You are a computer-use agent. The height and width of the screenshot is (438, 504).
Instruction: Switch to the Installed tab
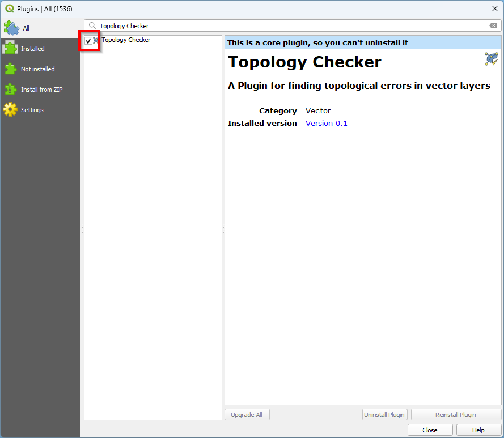pyautogui.click(x=33, y=49)
